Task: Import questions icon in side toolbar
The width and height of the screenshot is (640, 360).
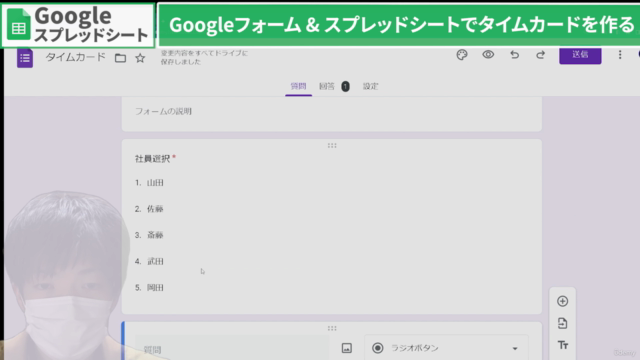Action: click(x=562, y=323)
